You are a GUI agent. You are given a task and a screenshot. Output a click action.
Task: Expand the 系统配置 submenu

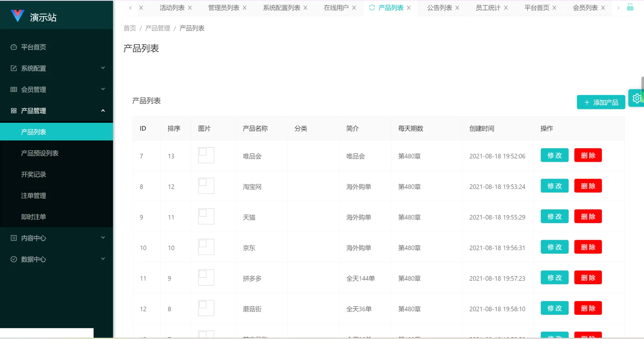tap(103, 68)
